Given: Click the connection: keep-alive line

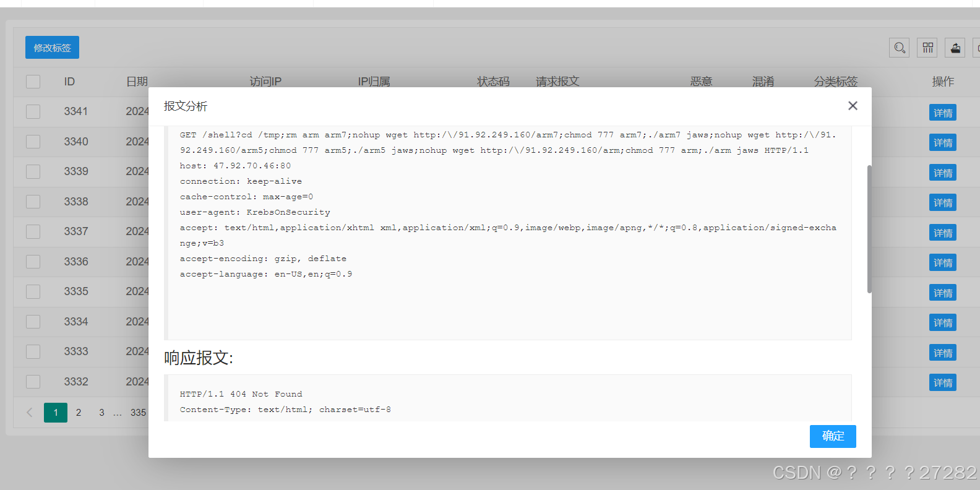Looking at the screenshot, I should point(241,181).
